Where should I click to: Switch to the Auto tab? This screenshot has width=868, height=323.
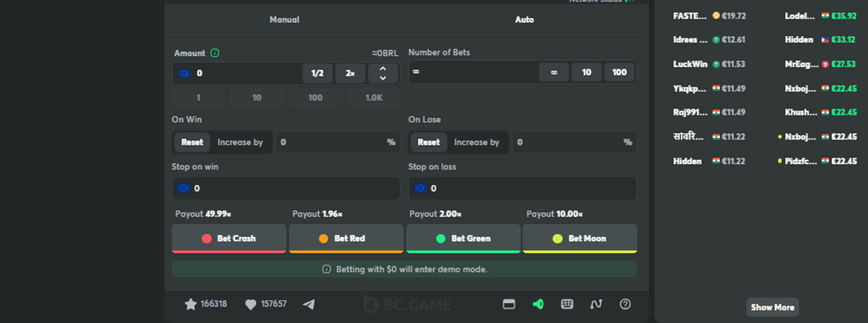coord(524,20)
